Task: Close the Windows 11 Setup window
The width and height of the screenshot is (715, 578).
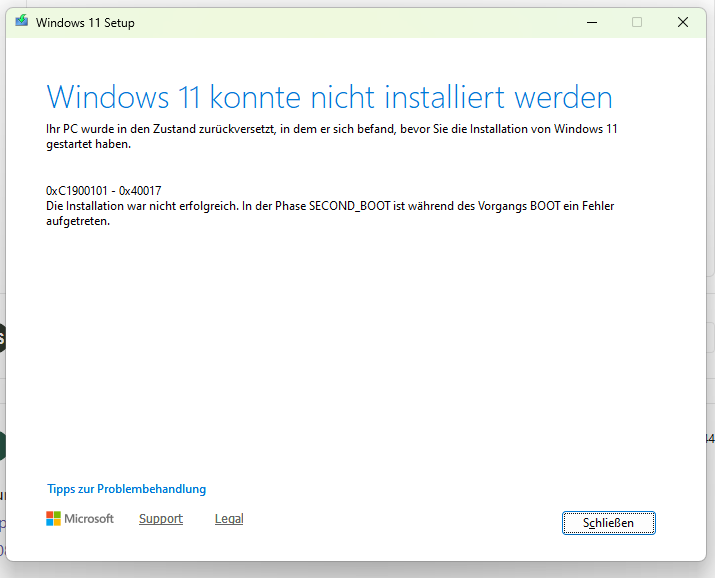Action: coord(683,22)
